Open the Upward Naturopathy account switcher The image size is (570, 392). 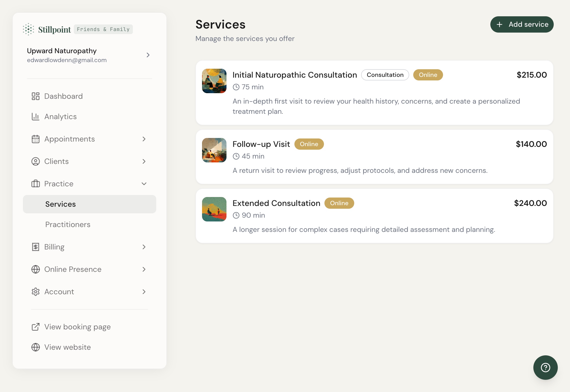(x=148, y=55)
